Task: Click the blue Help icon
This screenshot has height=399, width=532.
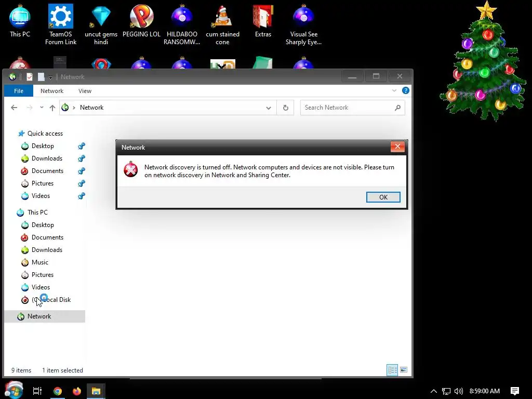Action: (x=405, y=90)
